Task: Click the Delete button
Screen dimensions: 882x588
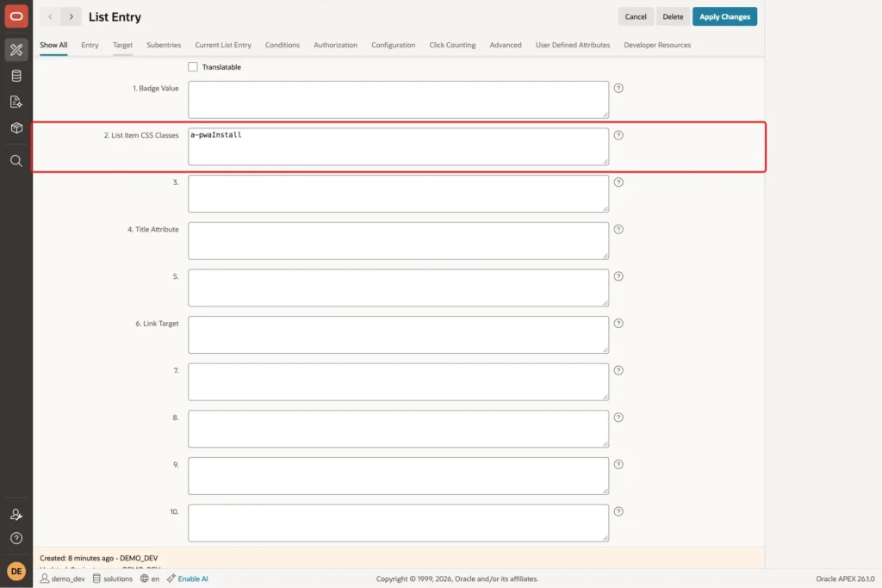Action: click(673, 17)
